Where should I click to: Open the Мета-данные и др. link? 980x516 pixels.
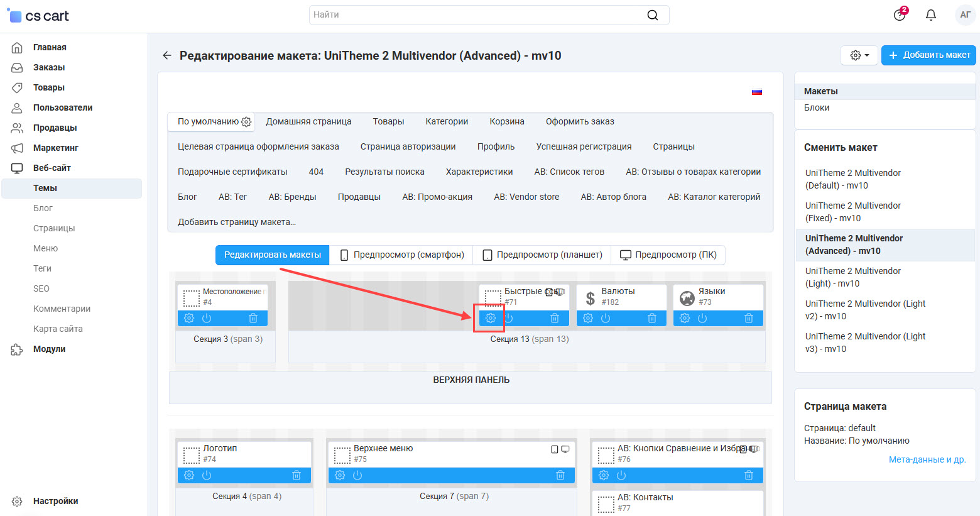point(927,459)
